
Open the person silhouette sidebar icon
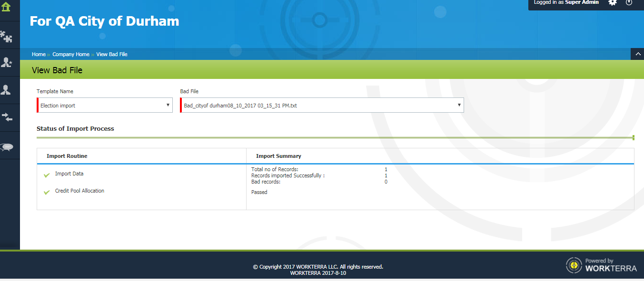point(7,90)
